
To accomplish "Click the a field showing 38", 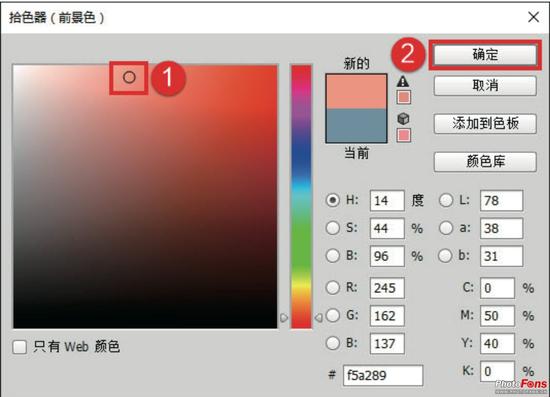I will click(501, 228).
